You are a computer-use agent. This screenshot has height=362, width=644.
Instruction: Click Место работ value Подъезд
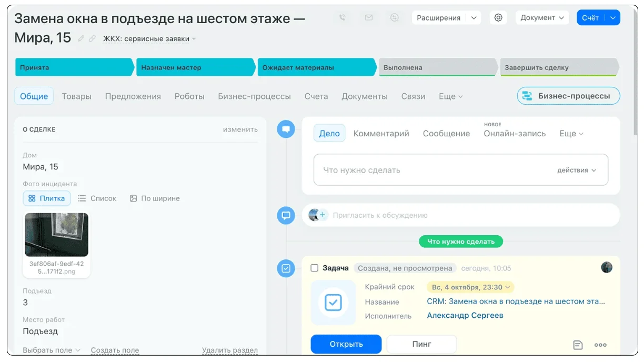coord(41,331)
